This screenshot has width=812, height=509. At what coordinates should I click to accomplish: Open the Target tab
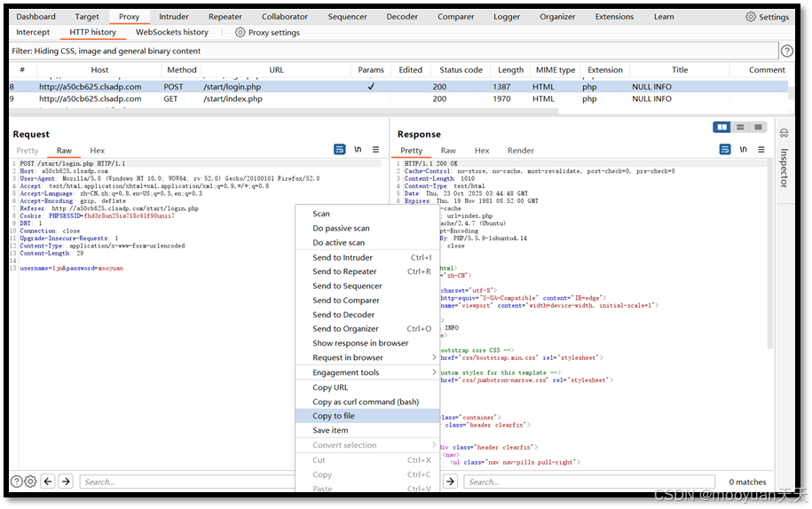(86, 17)
